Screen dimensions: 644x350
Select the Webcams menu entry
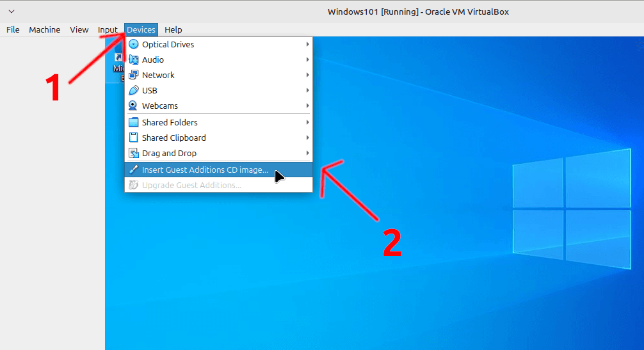218,106
